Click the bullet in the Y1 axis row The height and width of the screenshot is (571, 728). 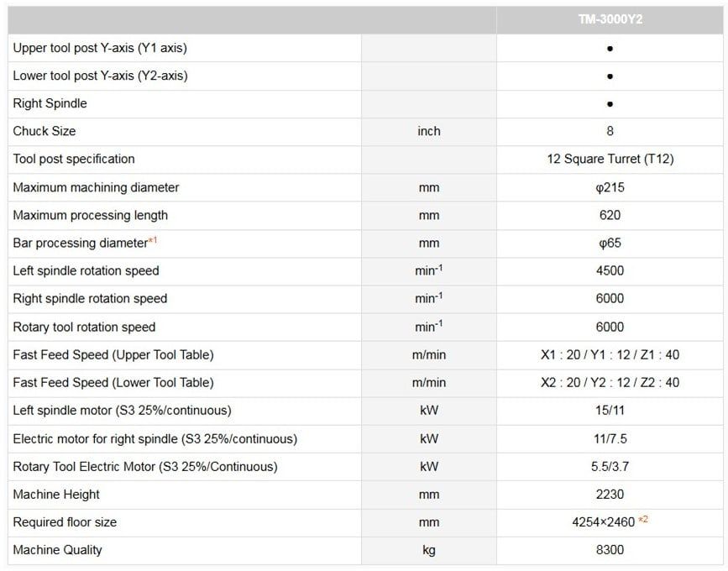[x=610, y=49]
